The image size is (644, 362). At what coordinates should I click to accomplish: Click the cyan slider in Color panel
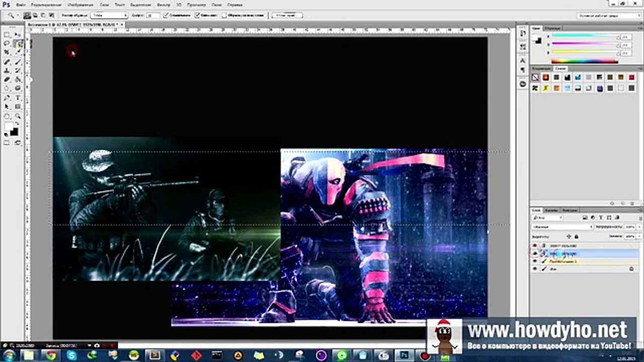[585, 36]
